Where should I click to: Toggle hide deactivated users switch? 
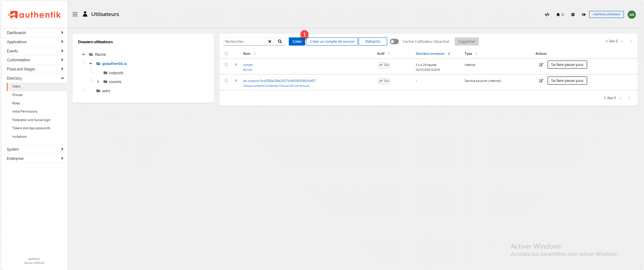point(394,41)
